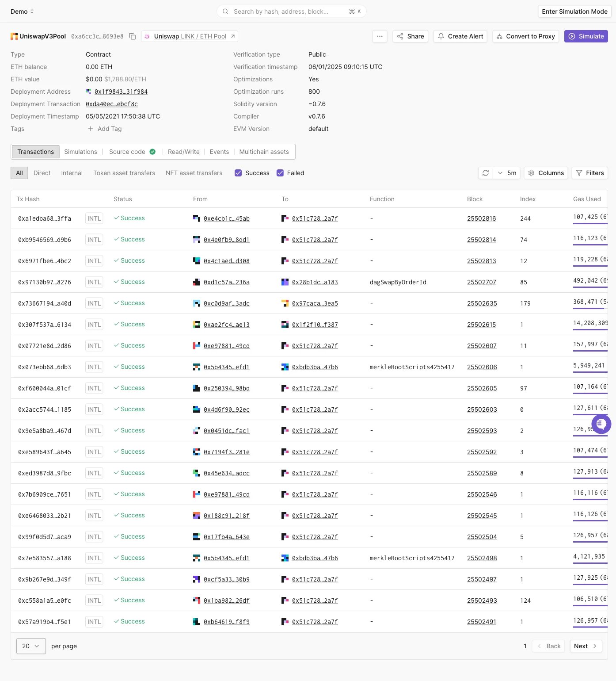Open block 25502816 link
This screenshot has width=616, height=681.
tap(481, 218)
